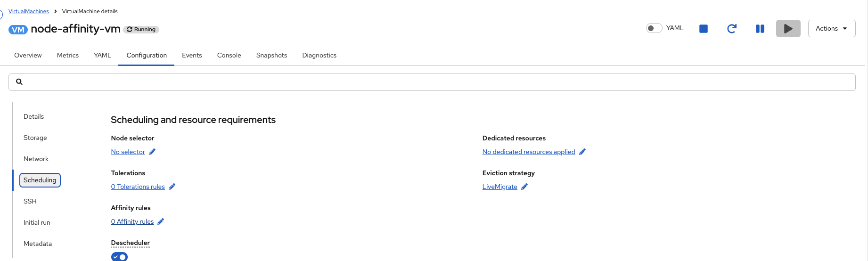Click the No dedicated resources applied link
The width and height of the screenshot is (868, 261).
[x=528, y=152]
